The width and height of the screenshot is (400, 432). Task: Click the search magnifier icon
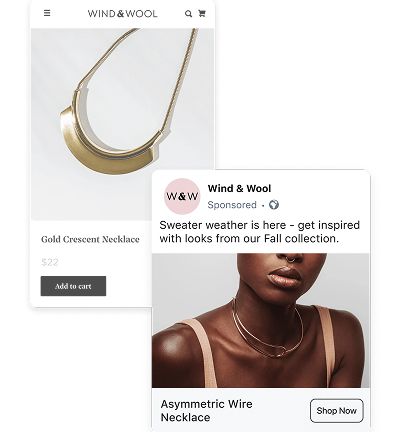coord(188,14)
